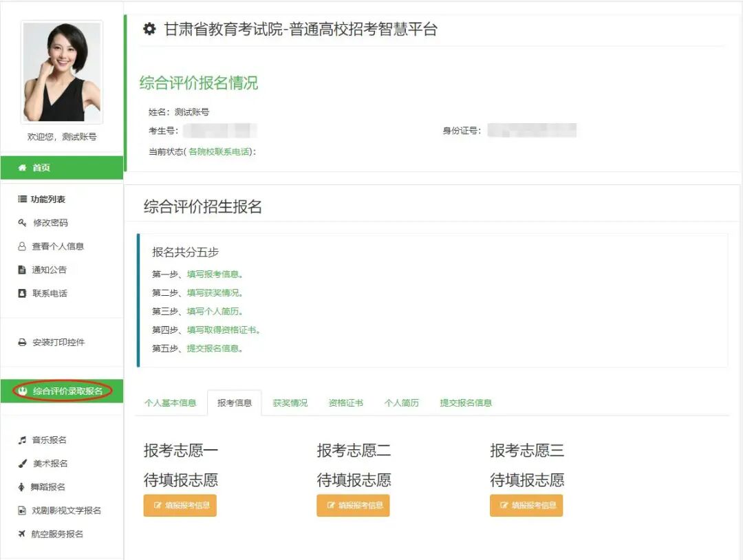This screenshot has height=560, width=743.
Task: Select the 首页 home icon in the sidebar
Action: 23,167
